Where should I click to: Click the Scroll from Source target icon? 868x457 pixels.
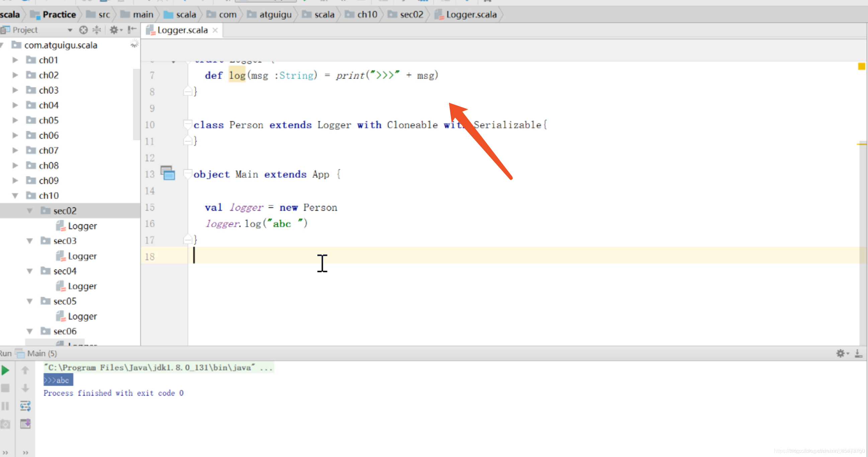tap(83, 30)
